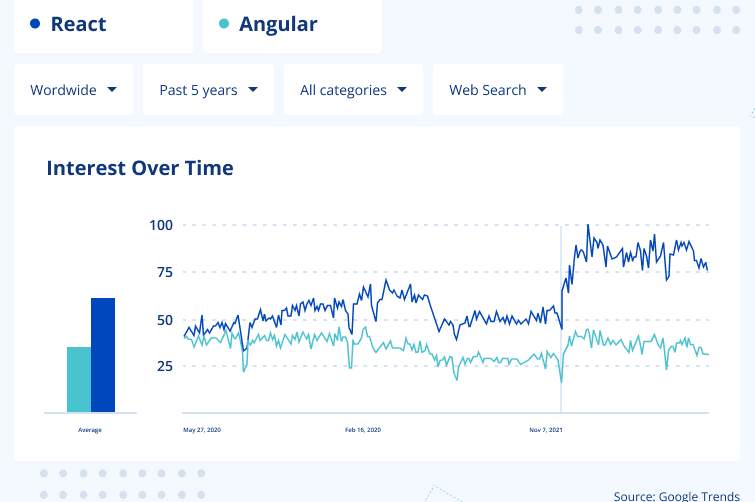Click the 100 y-axis label
Screen dimensions: 755x502
pos(161,225)
